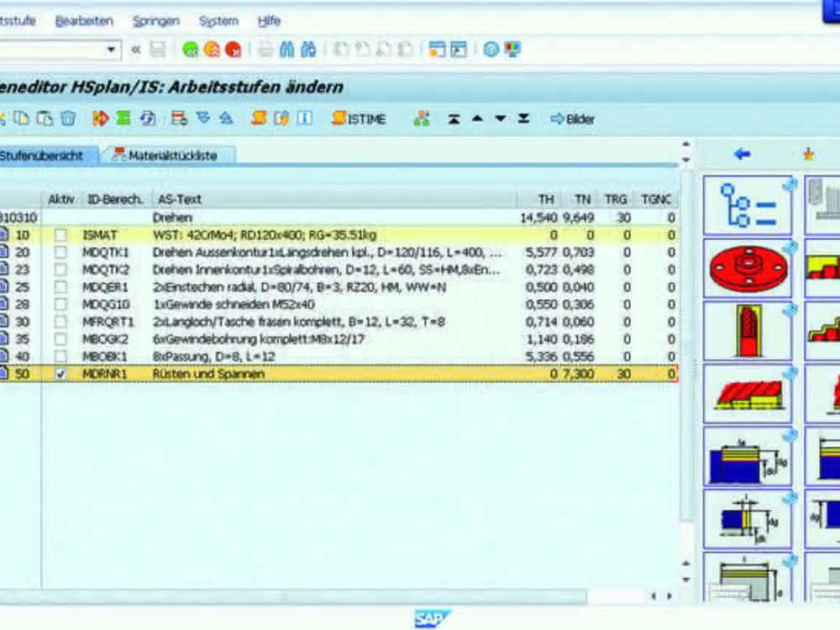Click the Delete trash bin icon
The height and width of the screenshot is (630, 840).
[x=68, y=118]
